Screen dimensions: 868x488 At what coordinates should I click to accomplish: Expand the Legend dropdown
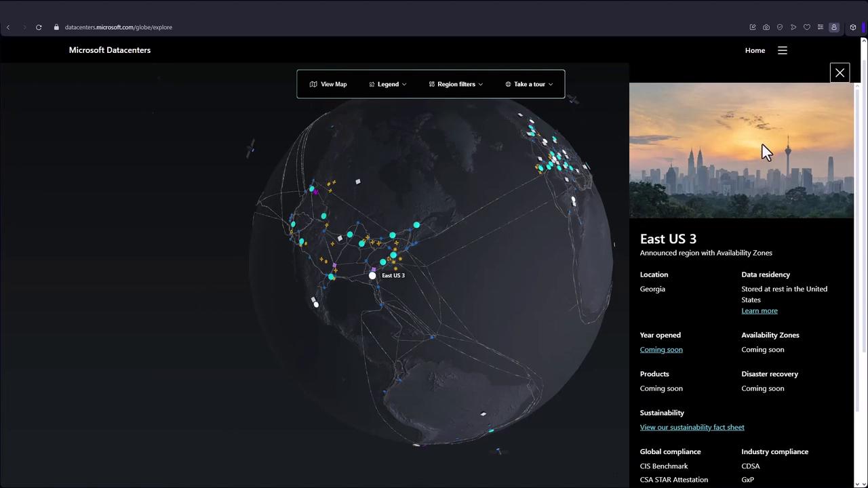[388, 84]
